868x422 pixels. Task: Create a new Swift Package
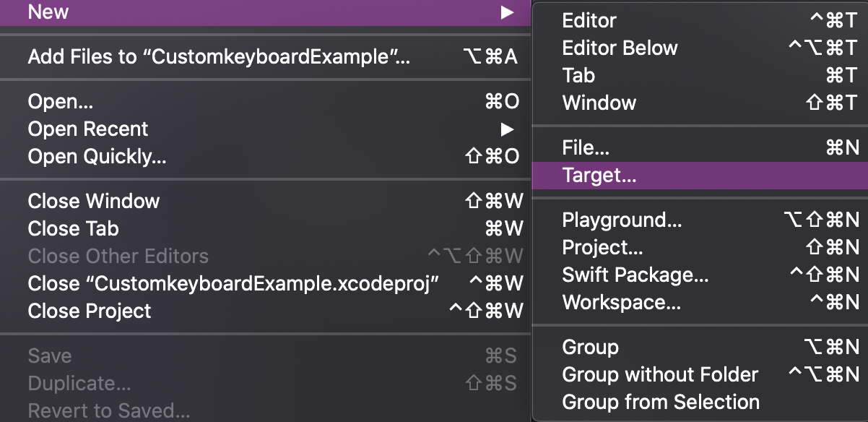point(635,275)
